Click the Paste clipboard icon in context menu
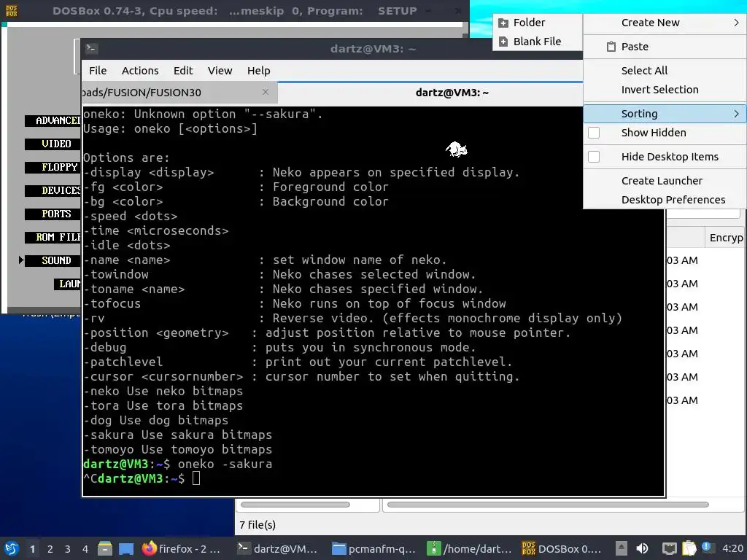 tap(611, 47)
